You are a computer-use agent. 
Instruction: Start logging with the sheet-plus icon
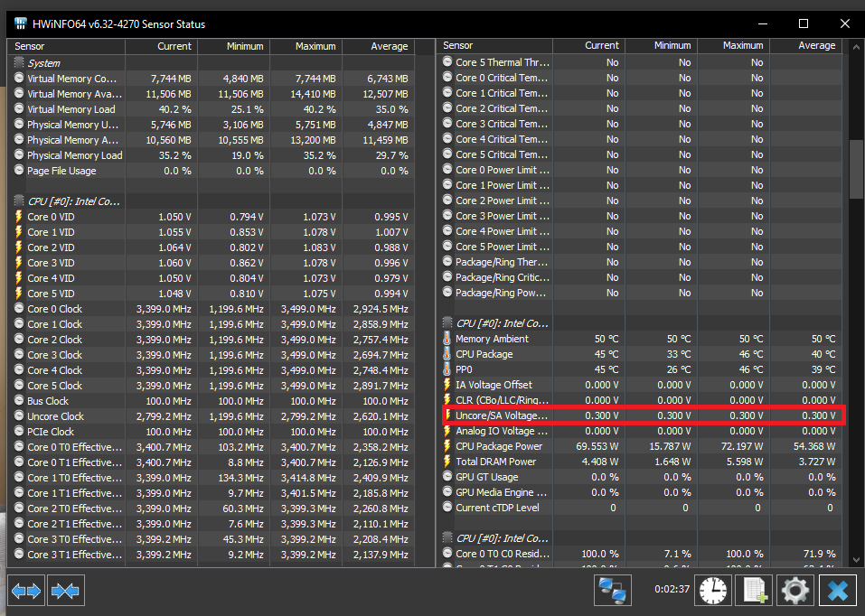tap(754, 590)
